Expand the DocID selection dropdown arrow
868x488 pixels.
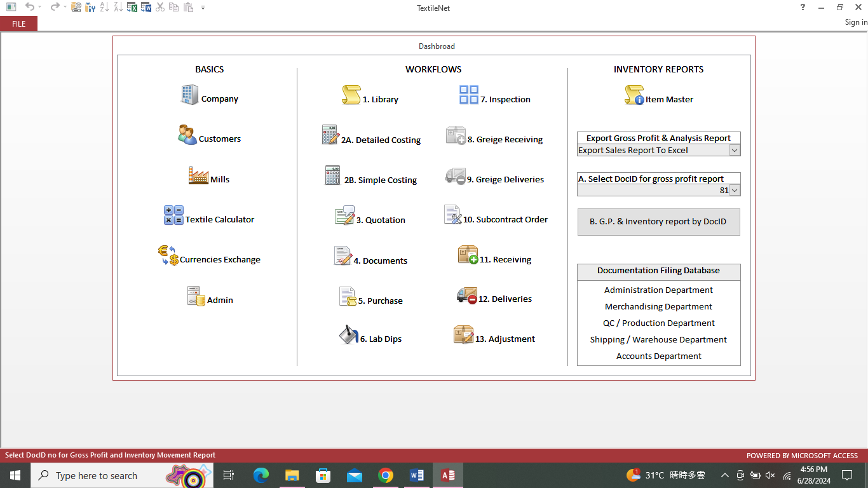pos(735,190)
